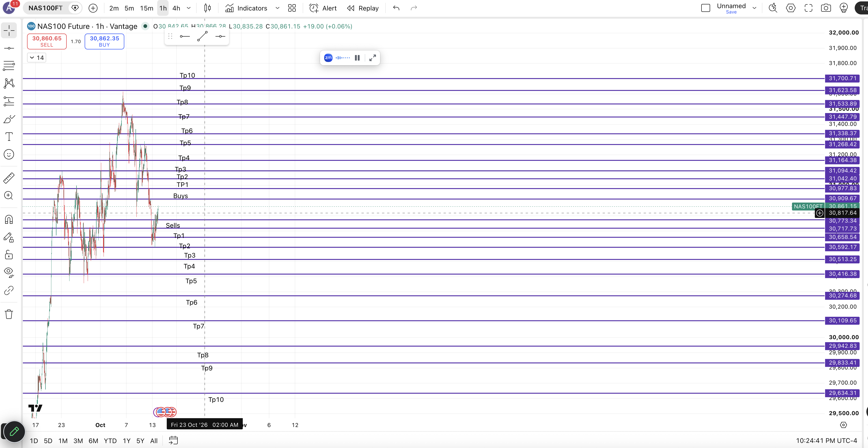Open the candlestick chart type selector

208,8
